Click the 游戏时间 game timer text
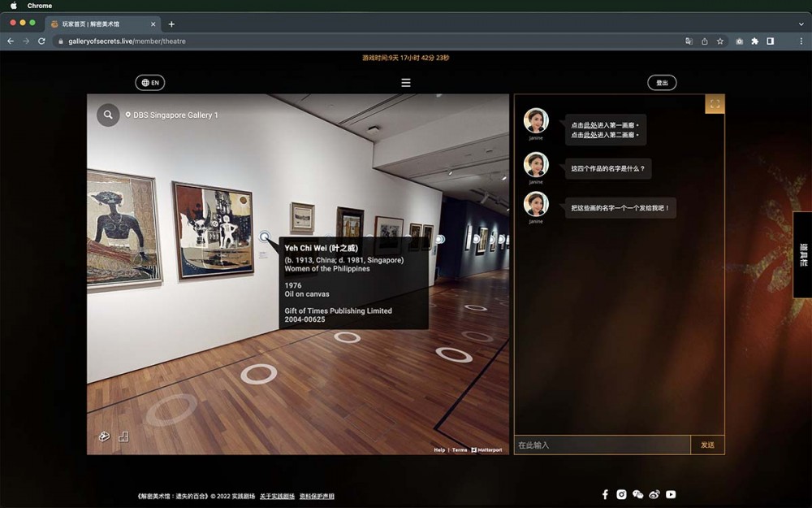The image size is (812, 508). [406, 58]
